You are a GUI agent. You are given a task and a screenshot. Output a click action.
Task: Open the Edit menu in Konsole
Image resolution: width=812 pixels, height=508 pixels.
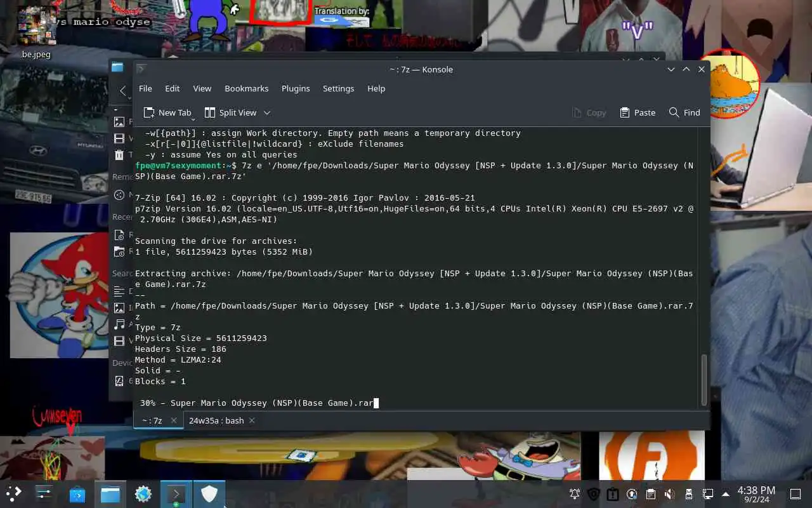(x=173, y=88)
